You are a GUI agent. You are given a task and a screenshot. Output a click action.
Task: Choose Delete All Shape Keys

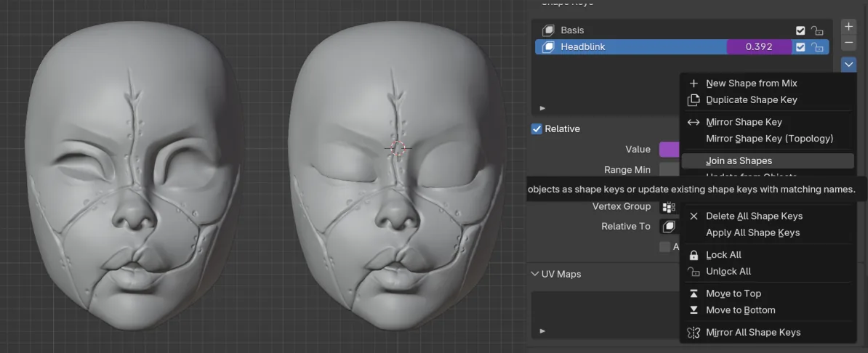pyautogui.click(x=768, y=216)
